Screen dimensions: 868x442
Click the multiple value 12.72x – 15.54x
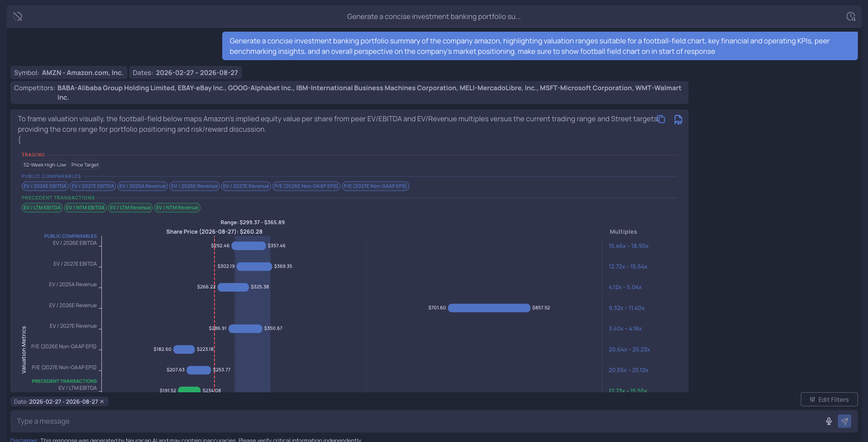tap(628, 267)
